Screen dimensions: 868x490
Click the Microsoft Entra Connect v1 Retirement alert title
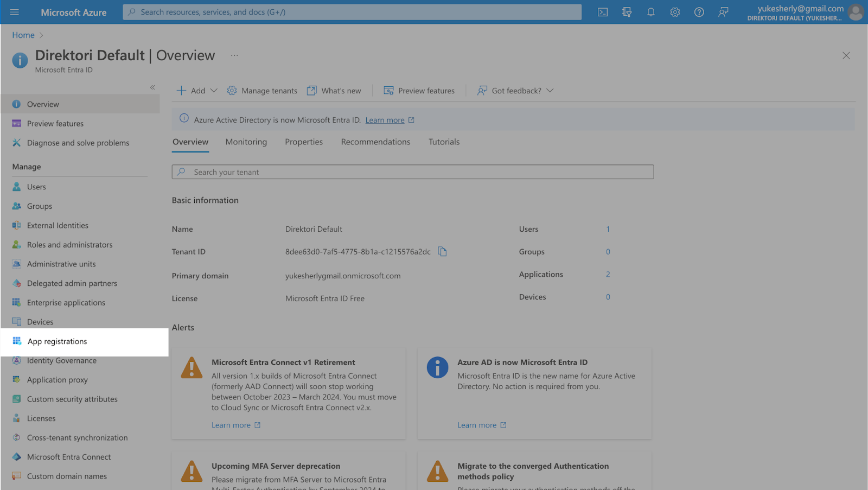[283, 362]
